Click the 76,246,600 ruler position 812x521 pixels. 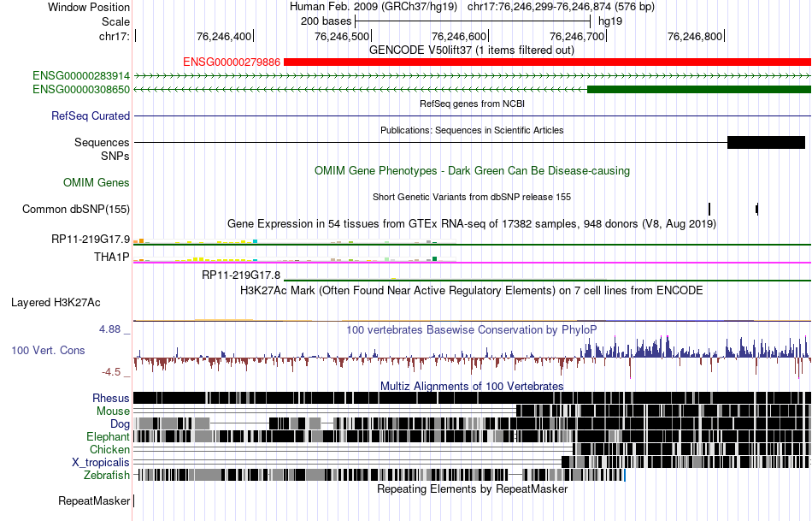pyautogui.click(x=459, y=36)
